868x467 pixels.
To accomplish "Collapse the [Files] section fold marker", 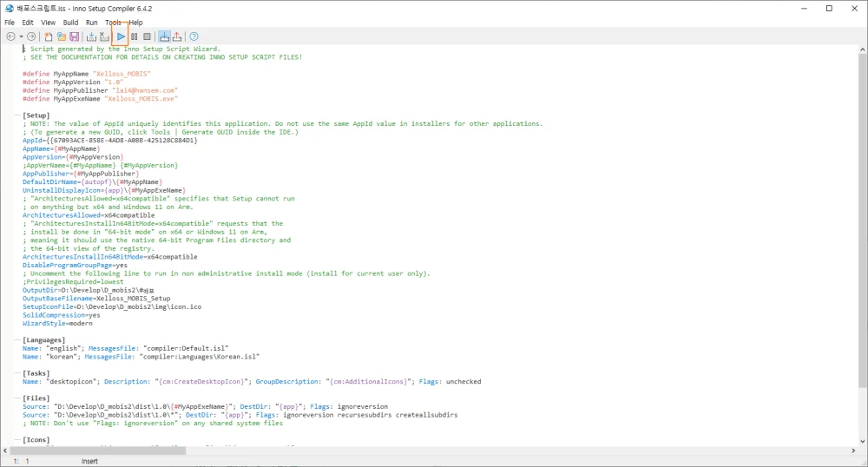I will click(17, 398).
